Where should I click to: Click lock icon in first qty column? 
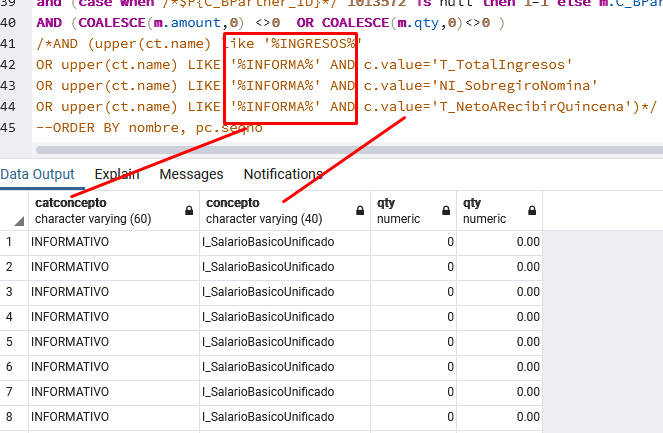pyautogui.click(x=446, y=211)
